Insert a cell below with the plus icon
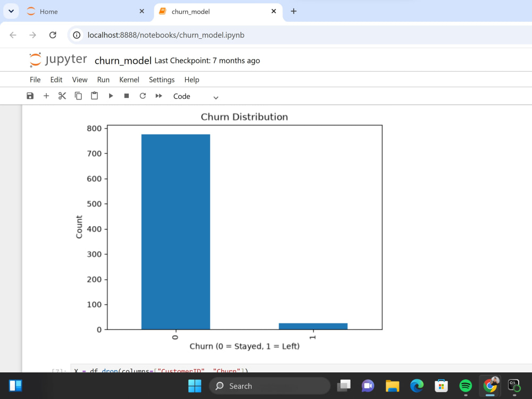532x399 pixels. click(46, 96)
